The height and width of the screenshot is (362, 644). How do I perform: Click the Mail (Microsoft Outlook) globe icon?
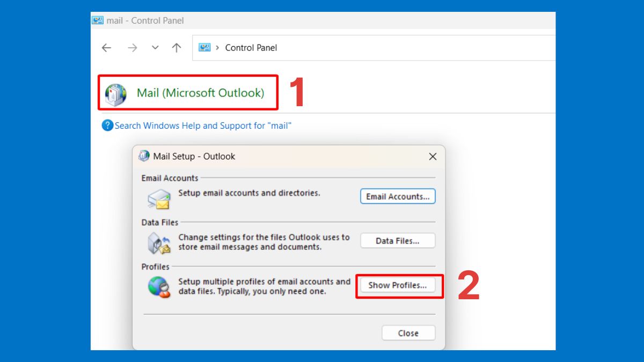click(116, 94)
